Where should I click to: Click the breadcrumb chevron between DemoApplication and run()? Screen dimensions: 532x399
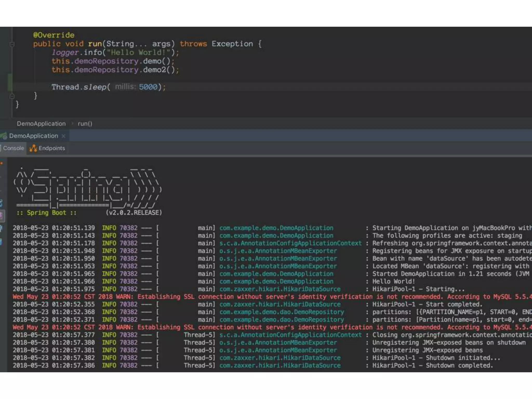tap(72, 124)
